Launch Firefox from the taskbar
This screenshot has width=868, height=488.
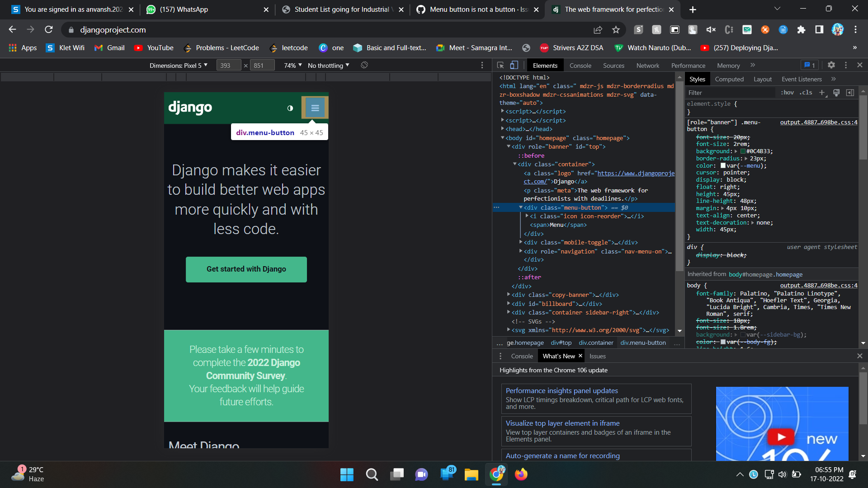click(x=521, y=474)
